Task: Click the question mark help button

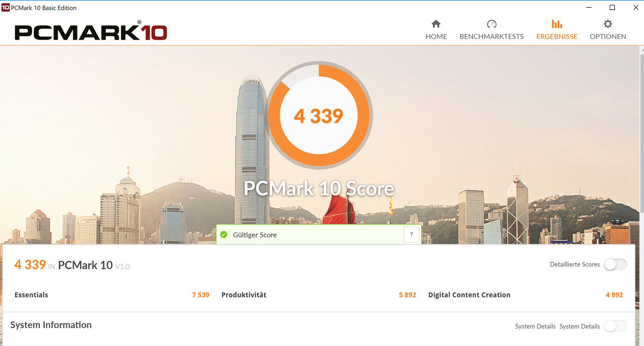Action: point(412,235)
